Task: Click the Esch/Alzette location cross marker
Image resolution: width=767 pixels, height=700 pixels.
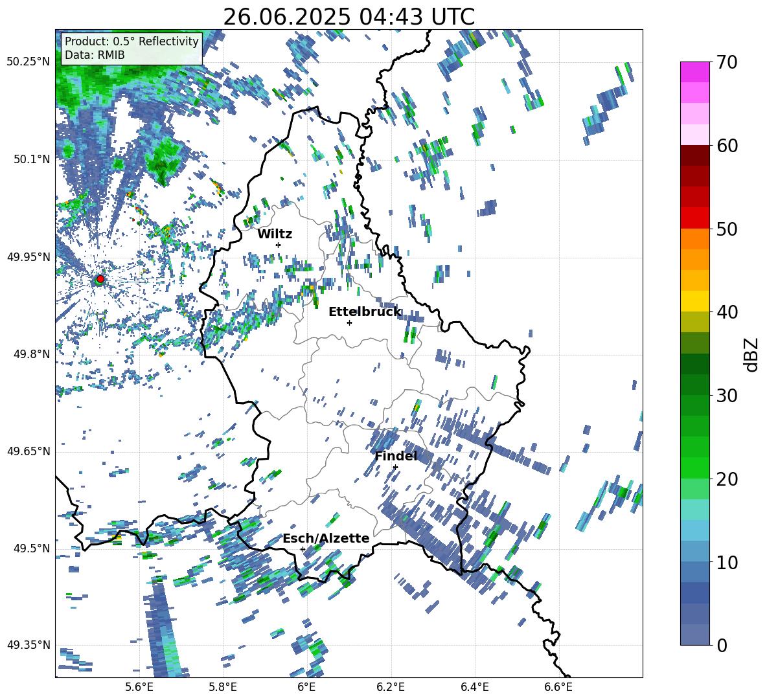Action: pyautogui.click(x=303, y=549)
